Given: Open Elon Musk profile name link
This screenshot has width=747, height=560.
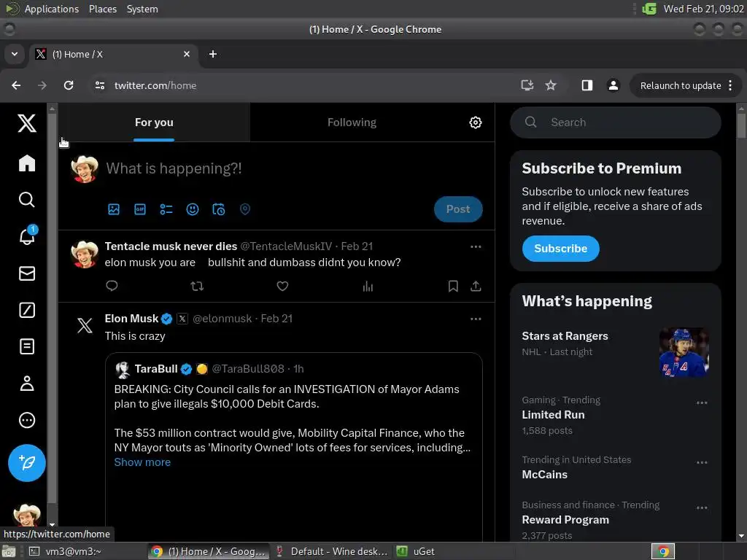Looking at the screenshot, I should 131,319.
